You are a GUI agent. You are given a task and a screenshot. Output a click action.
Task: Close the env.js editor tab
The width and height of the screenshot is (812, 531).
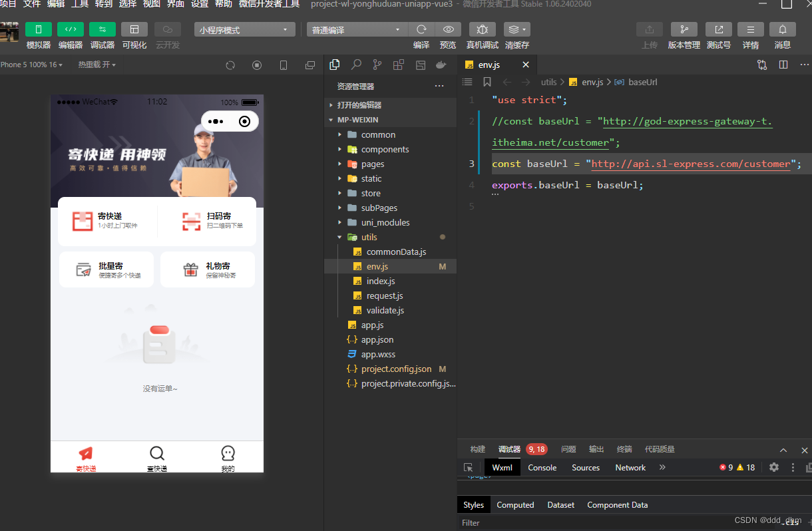(526, 65)
